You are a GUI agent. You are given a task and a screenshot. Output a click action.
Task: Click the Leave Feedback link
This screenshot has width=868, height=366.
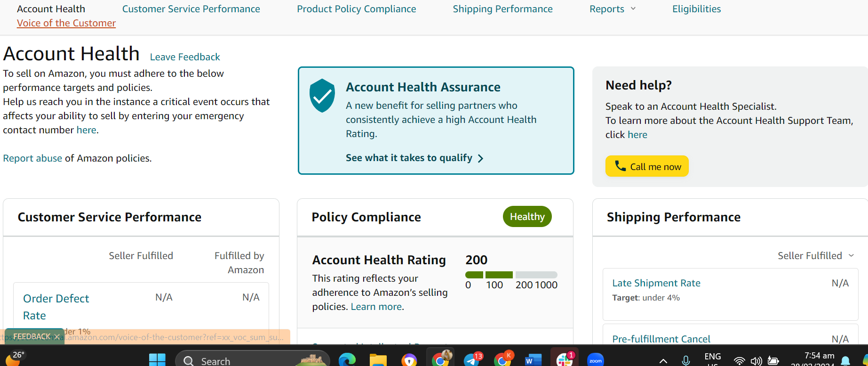[185, 57]
